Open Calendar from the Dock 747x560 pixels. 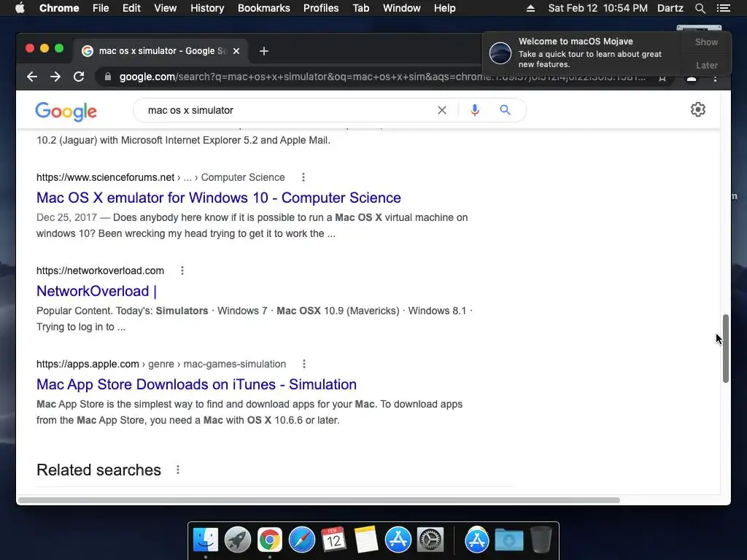333,540
